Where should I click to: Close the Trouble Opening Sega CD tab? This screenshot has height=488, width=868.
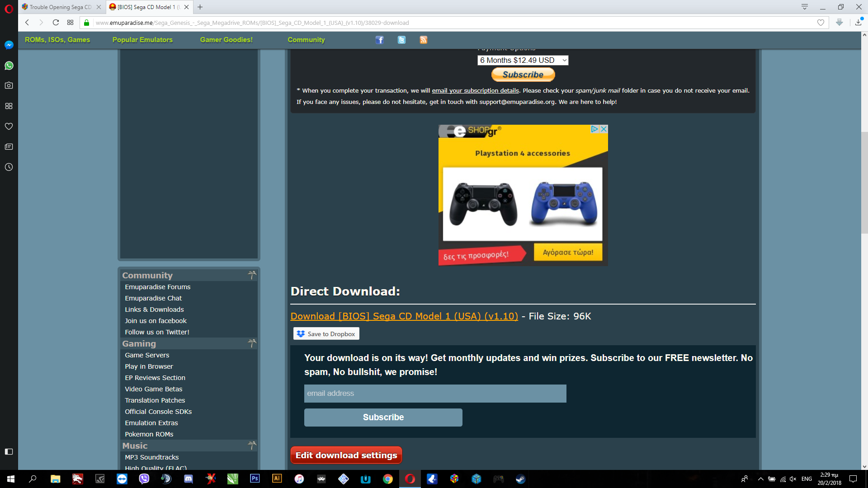99,7
